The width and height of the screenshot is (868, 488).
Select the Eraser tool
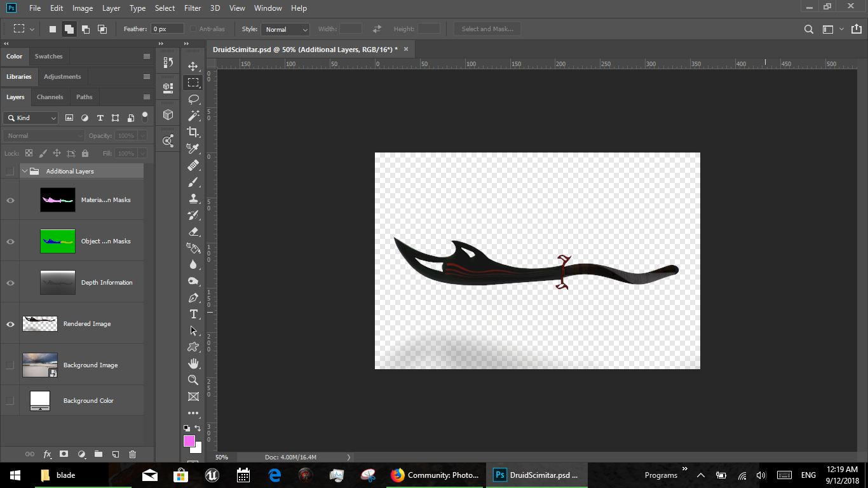193,231
